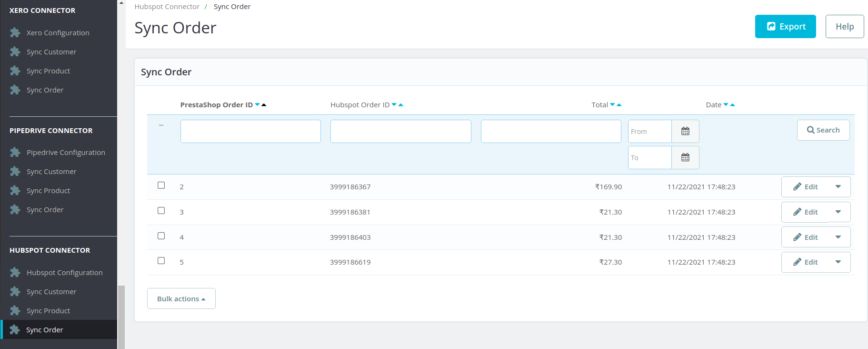Open Hubspot Configuration menu item
868x349 pixels.
pos(65,272)
